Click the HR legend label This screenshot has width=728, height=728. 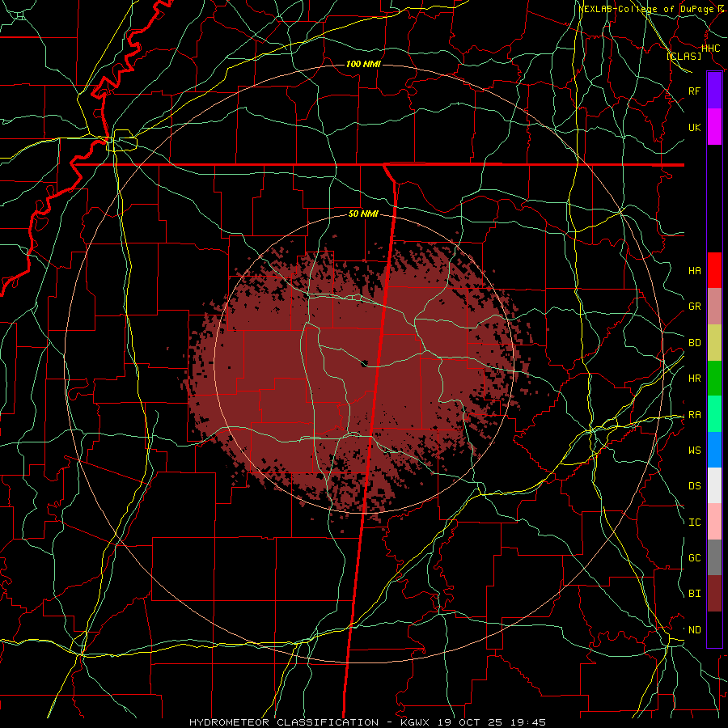point(694,379)
